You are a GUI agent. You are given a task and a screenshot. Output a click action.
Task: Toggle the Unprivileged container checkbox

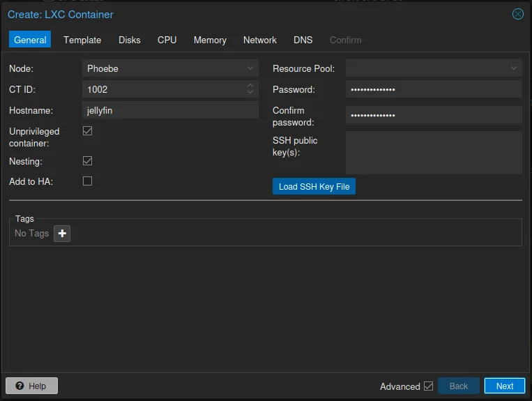pyautogui.click(x=88, y=131)
